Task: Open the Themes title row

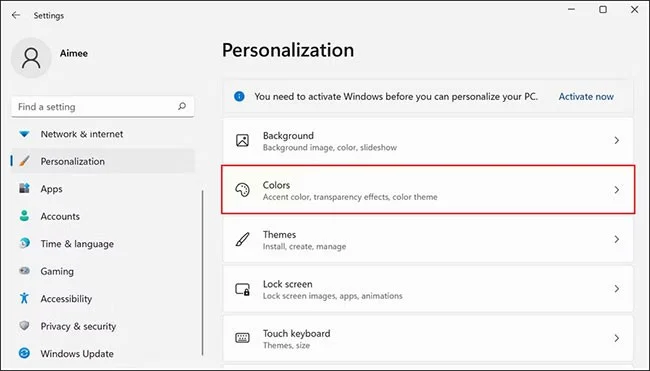Action: pos(428,239)
